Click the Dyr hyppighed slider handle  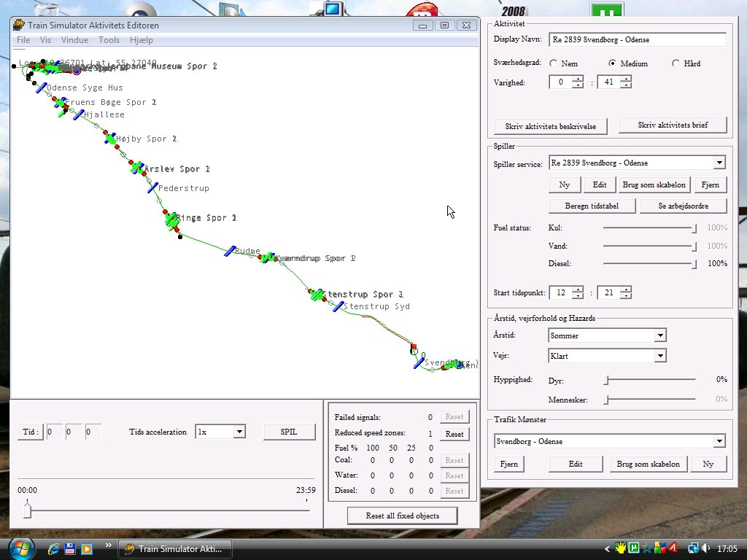(x=605, y=380)
